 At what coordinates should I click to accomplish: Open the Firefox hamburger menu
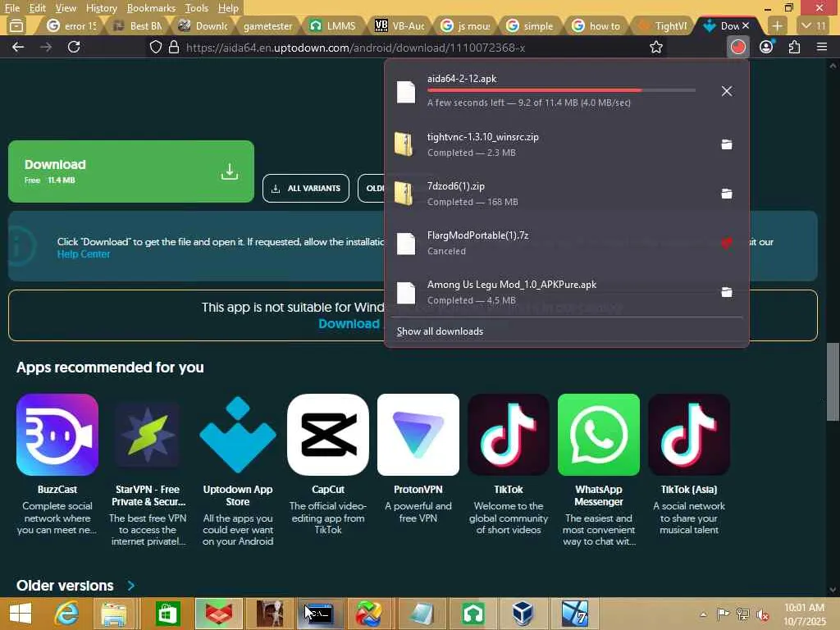(x=822, y=47)
